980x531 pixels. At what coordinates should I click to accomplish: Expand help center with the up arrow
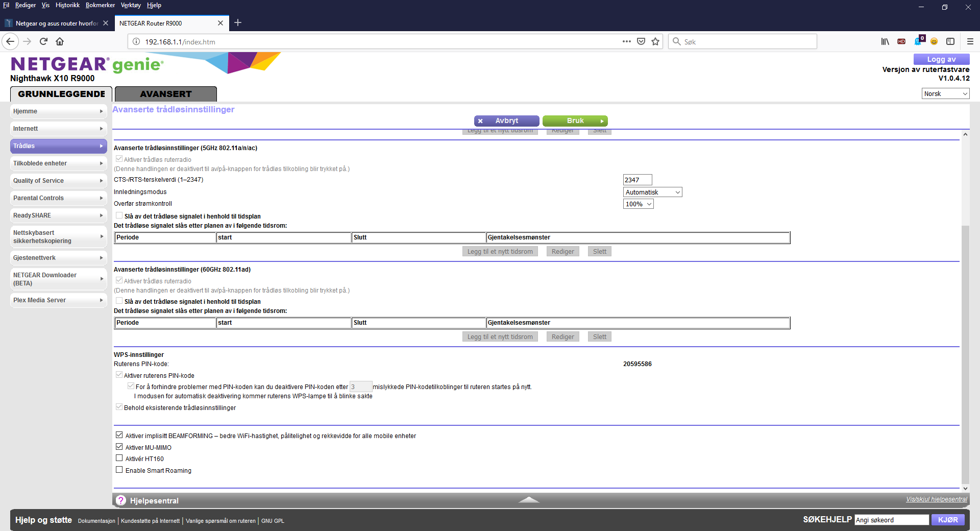click(529, 499)
